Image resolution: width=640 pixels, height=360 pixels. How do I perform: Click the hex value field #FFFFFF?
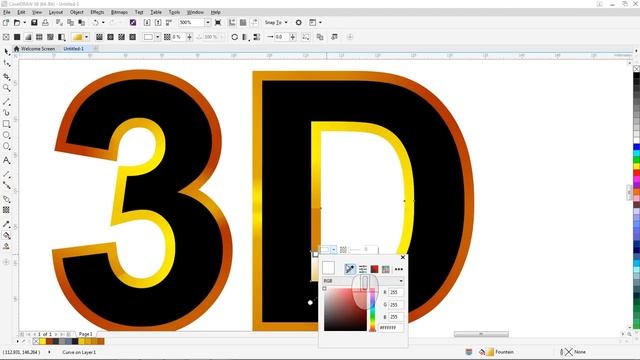pyautogui.click(x=391, y=327)
